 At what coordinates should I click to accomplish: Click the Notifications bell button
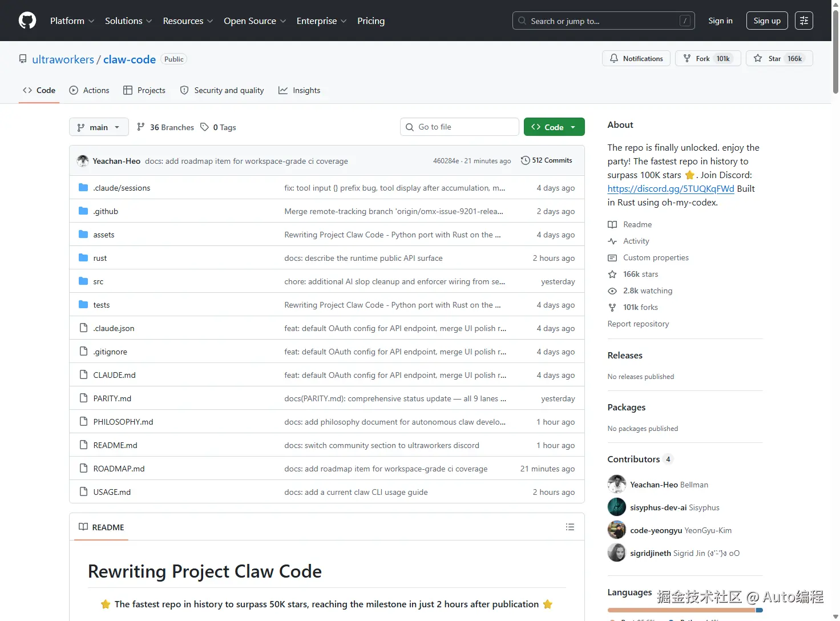coord(636,58)
